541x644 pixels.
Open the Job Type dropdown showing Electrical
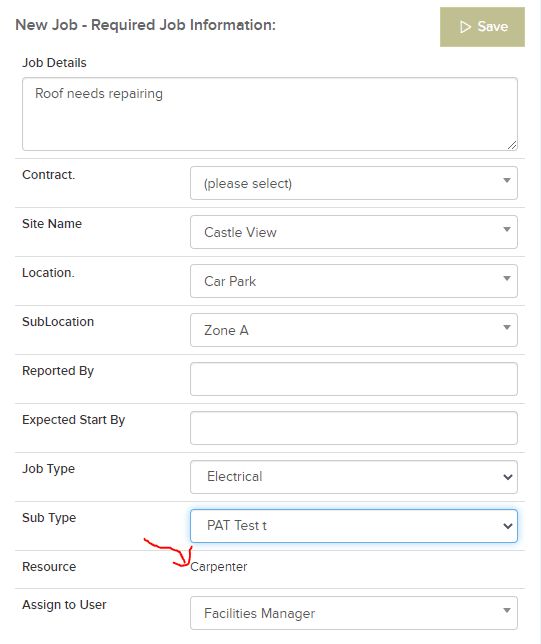(x=354, y=477)
